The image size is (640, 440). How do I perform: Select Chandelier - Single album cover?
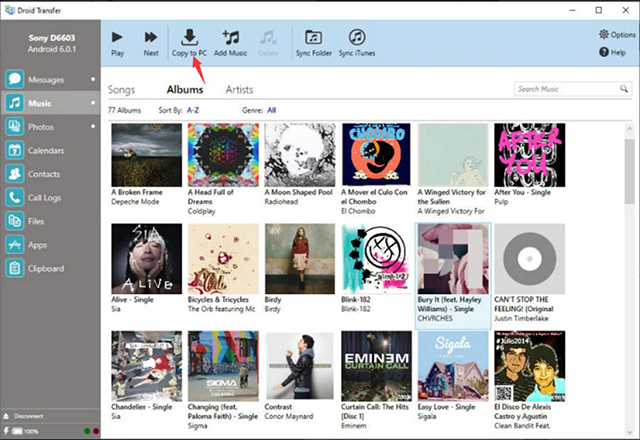pyautogui.click(x=147, y=366)
